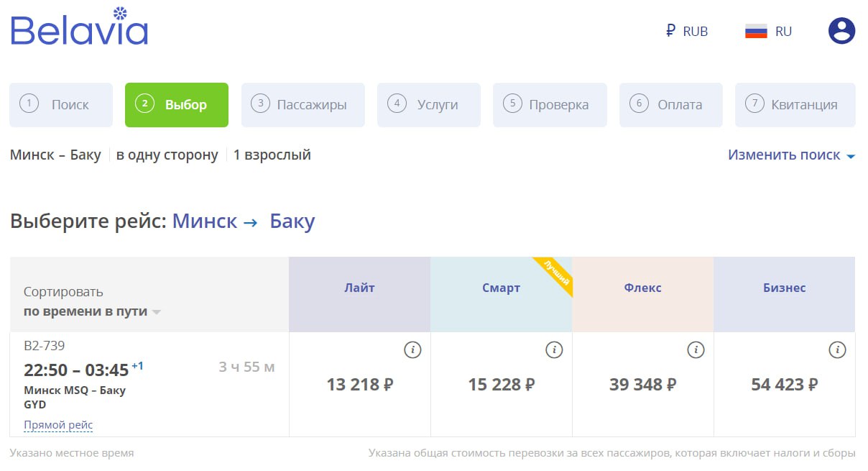This screenshot has width=868, height=471.
Task: Choose the Смарт fare for 15 228 ₽
Action: [501, 385]
